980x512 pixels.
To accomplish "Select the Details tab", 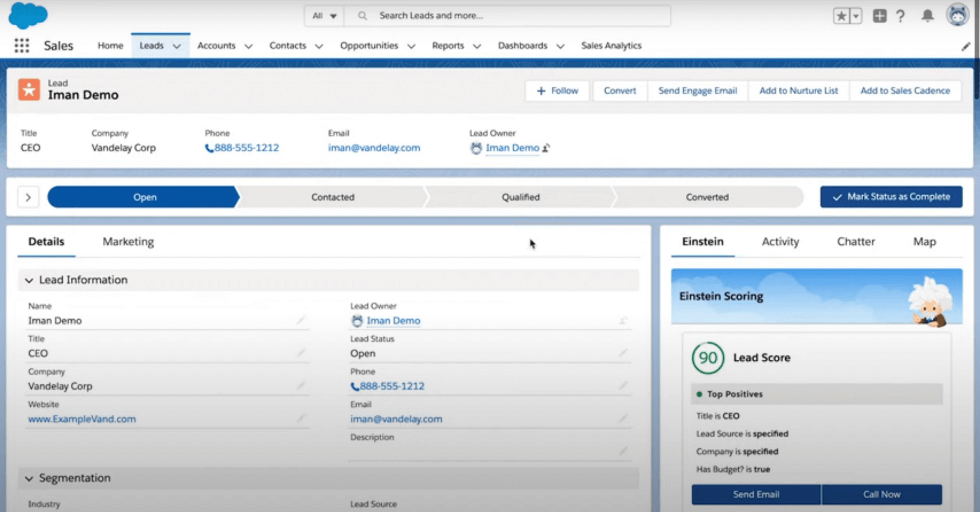I will (x=46, y=242).
